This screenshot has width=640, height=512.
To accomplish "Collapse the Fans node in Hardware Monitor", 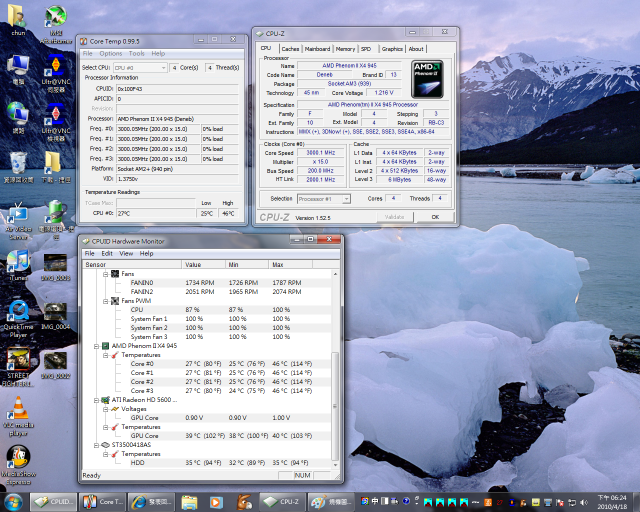I will point(105,274).
